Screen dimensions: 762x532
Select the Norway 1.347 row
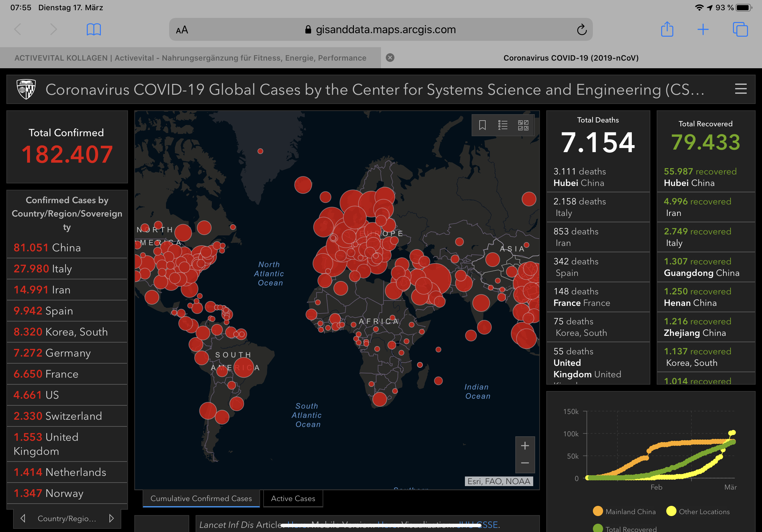pos(67,493)
